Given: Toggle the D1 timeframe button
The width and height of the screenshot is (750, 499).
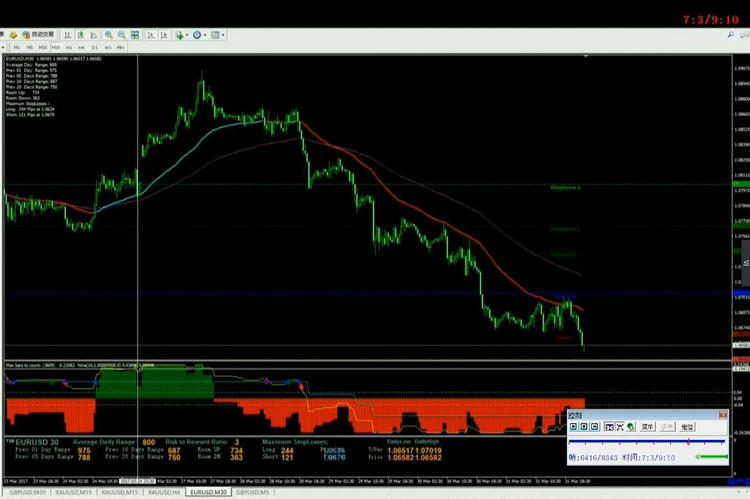Looking at the screenshot, I should coord(94,47).
